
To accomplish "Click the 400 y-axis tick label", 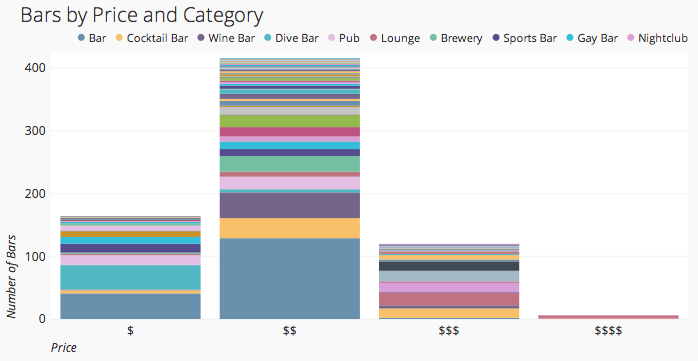I will [x=35, y=68].
